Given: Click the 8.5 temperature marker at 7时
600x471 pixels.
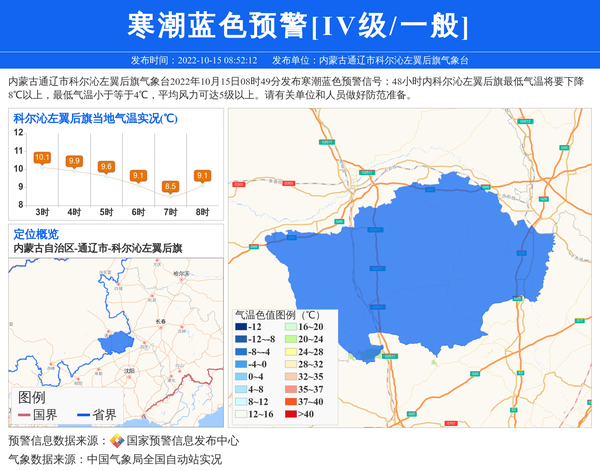Looking at the screenshot, I should [170, 186].
